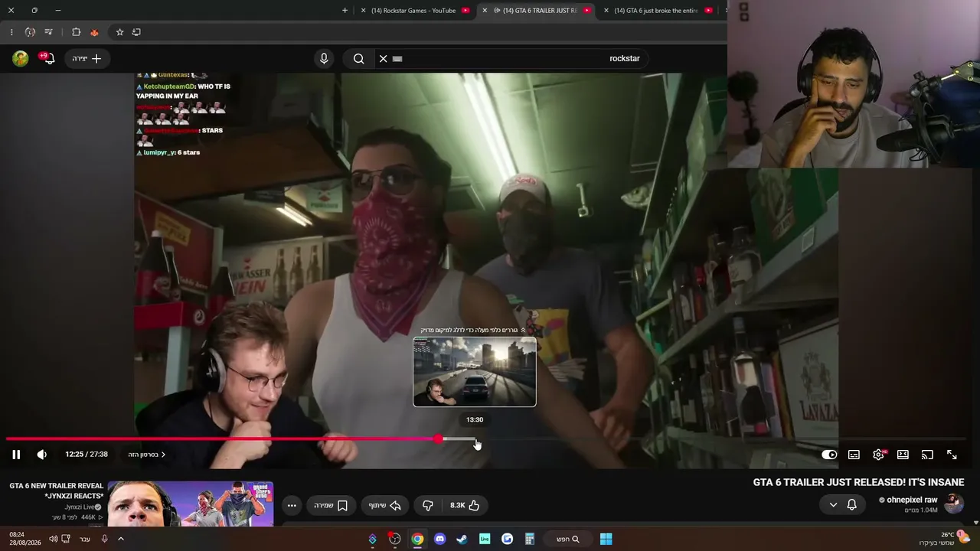Open OBS Studio from the taskbar
The width and height of the screenshot is (980, 551).
point(394,539)
